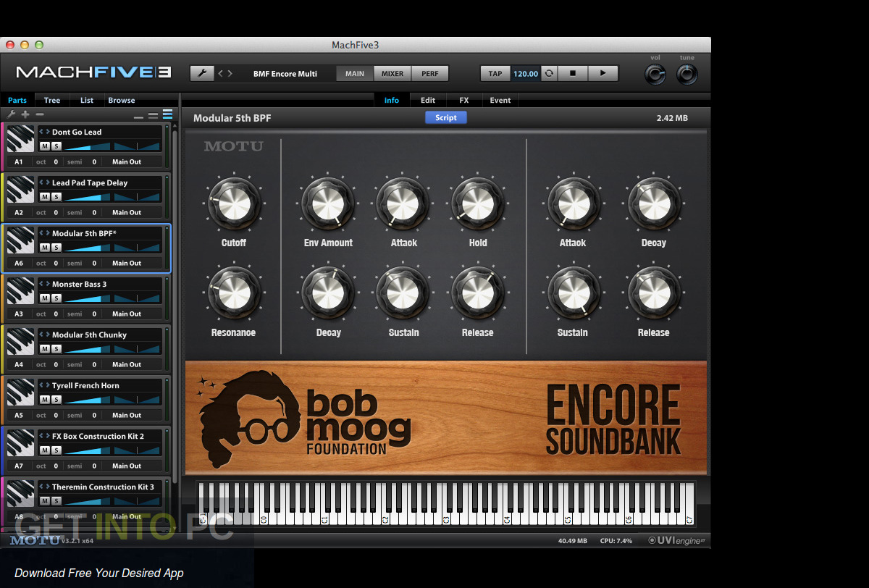Open Main Out output menu for part A1

coord(127,161)
